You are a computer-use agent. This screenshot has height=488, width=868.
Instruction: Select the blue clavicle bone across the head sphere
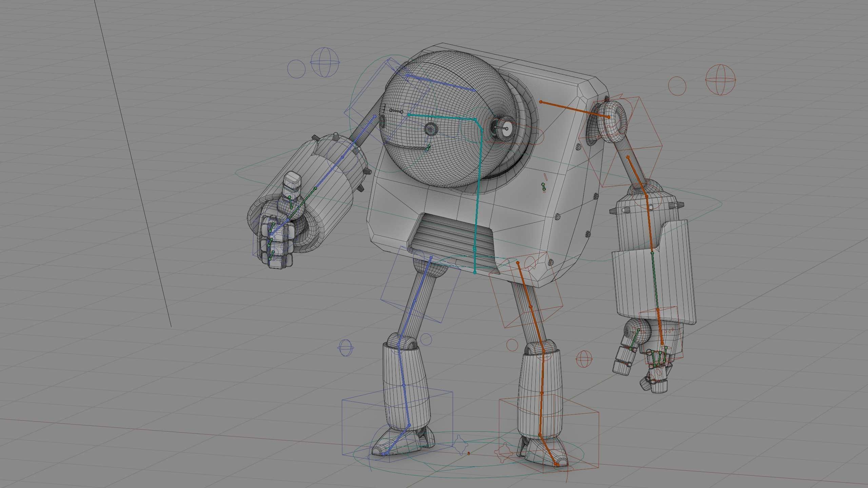(441, 83)
